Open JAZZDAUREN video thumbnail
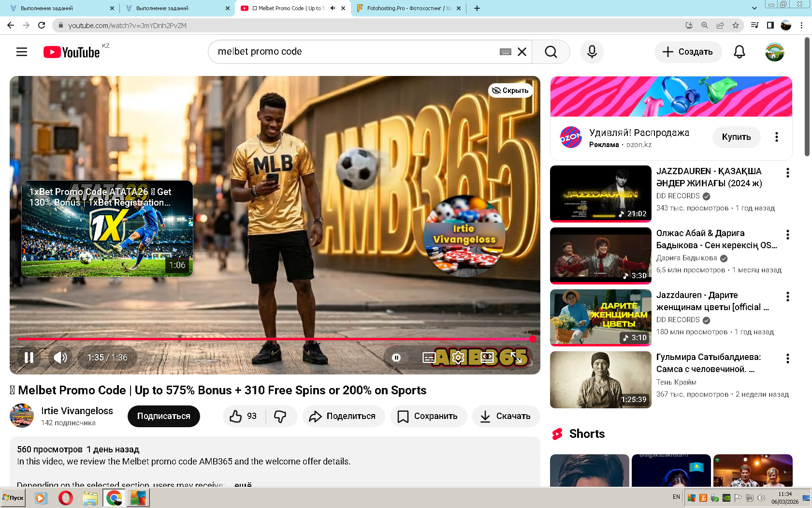Viewport: 812px width, 508px height. (601, 194)
